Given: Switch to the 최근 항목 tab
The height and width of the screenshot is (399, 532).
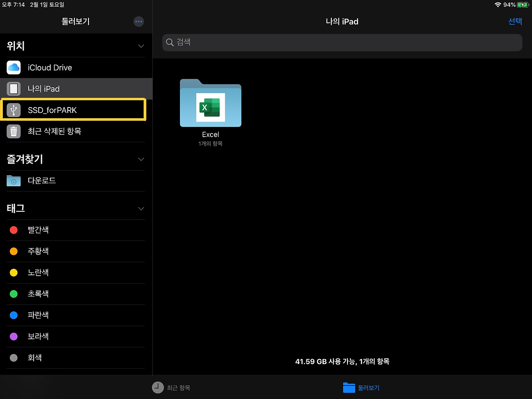Looking at the screenshot, I should point(171,387).
